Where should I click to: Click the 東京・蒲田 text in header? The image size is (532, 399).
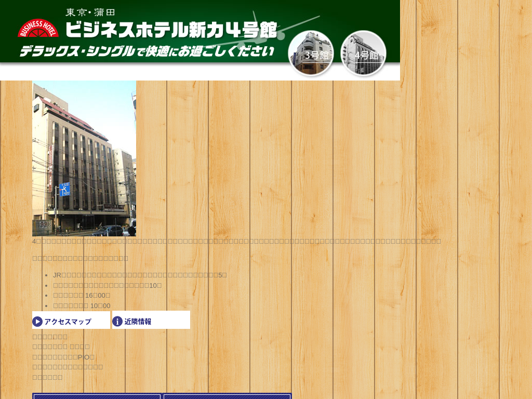[x=90, y=12]
